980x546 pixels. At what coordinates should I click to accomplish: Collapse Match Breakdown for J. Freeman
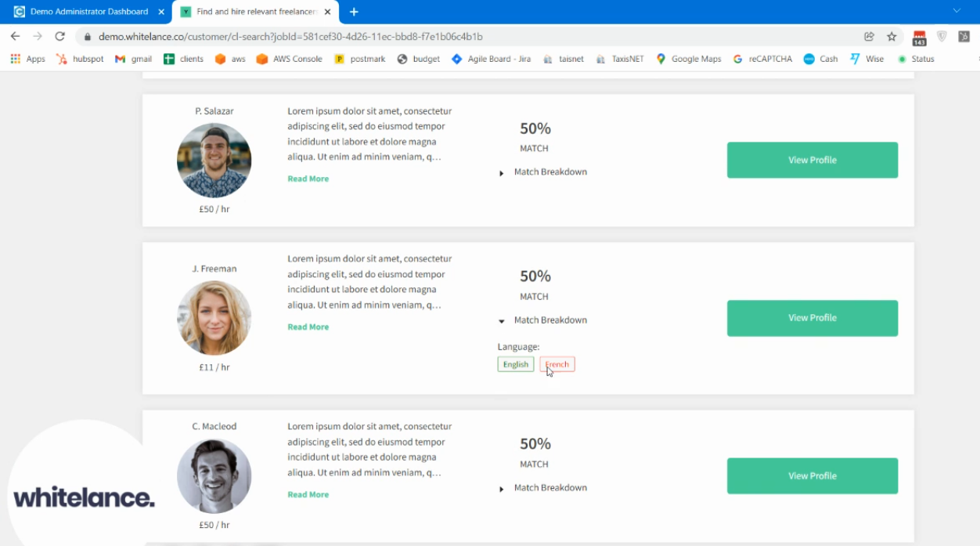pos(543,320)
